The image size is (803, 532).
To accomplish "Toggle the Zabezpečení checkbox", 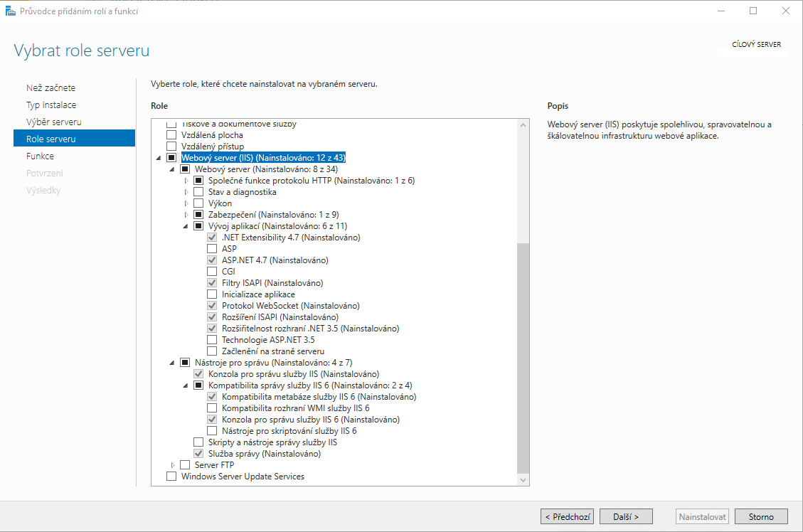I will [x=198, y=215].
